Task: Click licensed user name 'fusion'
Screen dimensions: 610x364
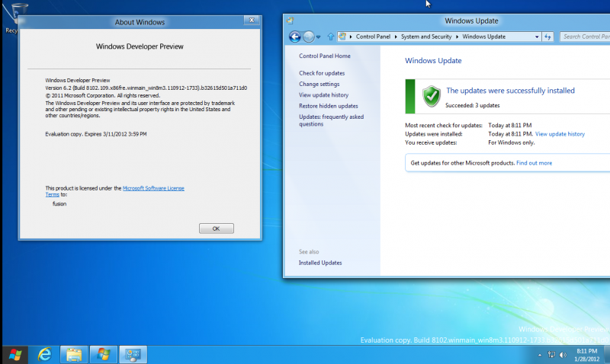Action: pyautogui.click(x=59, y=203)
